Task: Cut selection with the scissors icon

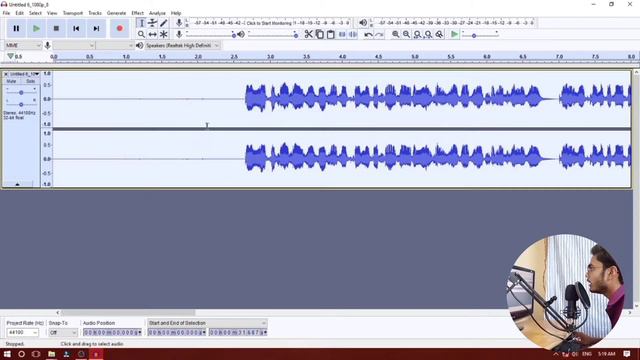Action: coord(309,35)
